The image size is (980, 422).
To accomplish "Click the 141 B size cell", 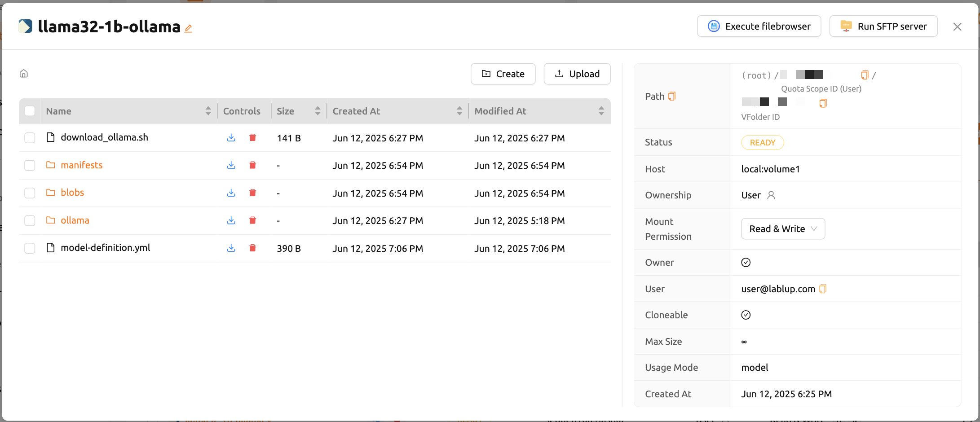I will tap(289, 138).
